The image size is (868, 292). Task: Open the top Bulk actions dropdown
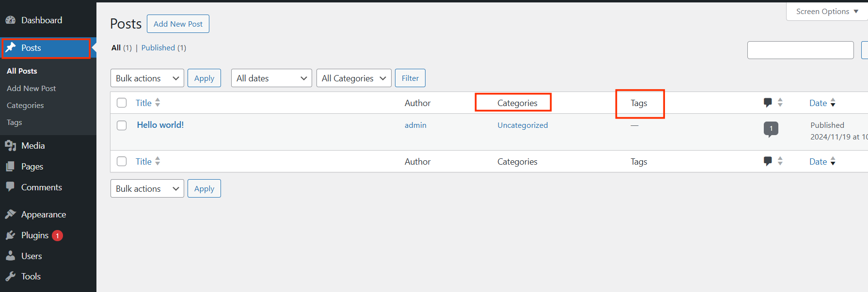pos(147,78)
